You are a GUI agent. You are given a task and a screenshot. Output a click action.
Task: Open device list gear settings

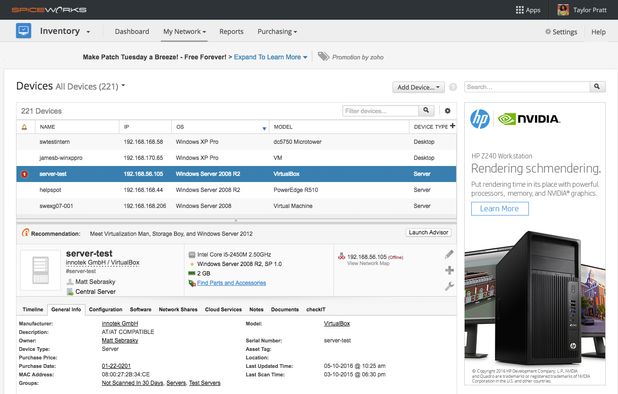(x=447, y=111)
